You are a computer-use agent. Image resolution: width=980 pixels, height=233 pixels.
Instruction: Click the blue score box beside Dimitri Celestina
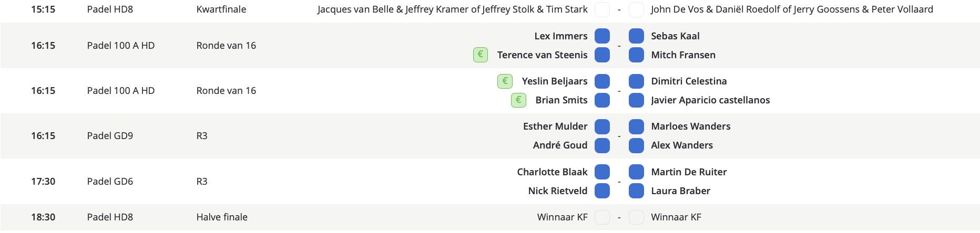(636, 81)
